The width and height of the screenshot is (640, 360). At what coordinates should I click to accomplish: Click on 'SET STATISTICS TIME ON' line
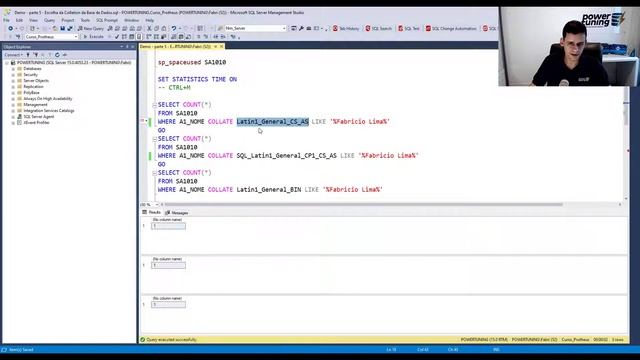(197, 79)
